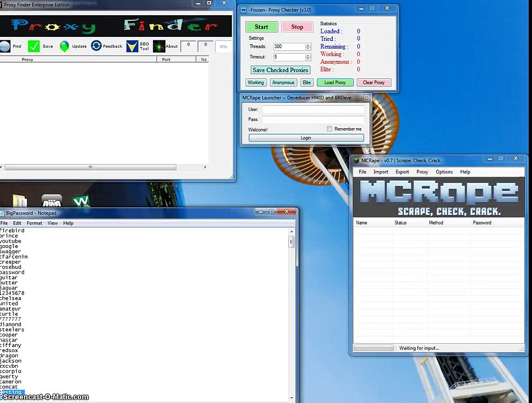Open the Help menu in MCRape
Screen dimensions: 532x403
click(x=465, y=172)
